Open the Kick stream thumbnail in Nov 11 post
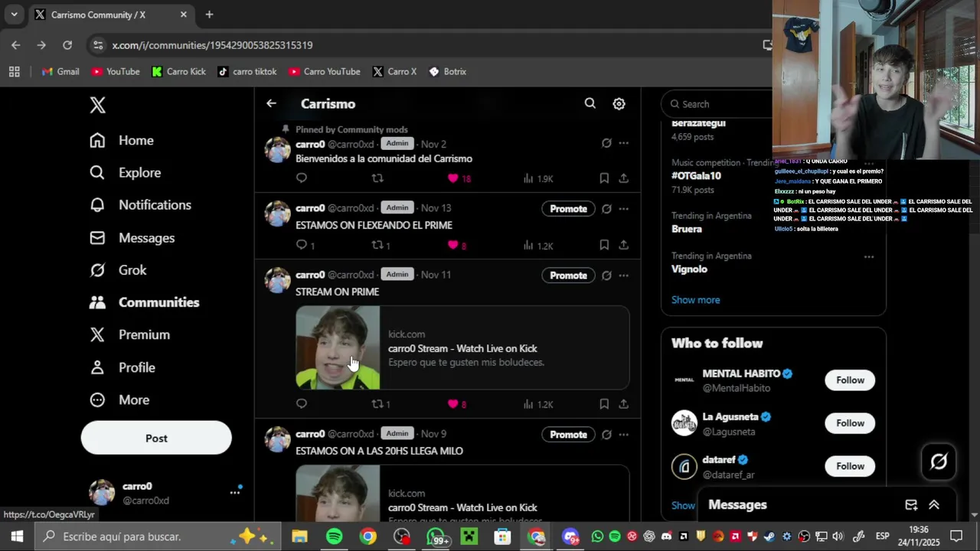This screenshot has height=551, width=980. click(338, 347)
